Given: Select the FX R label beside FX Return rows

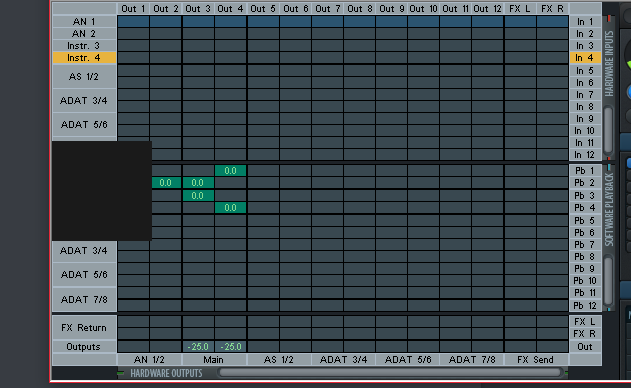Looking at the screenshot, I should point(585,334).
